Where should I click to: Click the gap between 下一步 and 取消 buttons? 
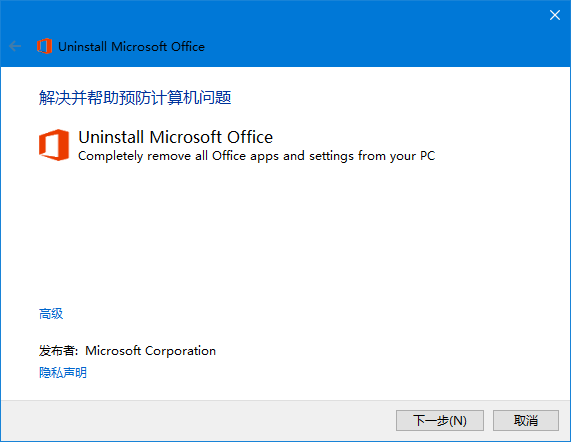click(488, 421)
